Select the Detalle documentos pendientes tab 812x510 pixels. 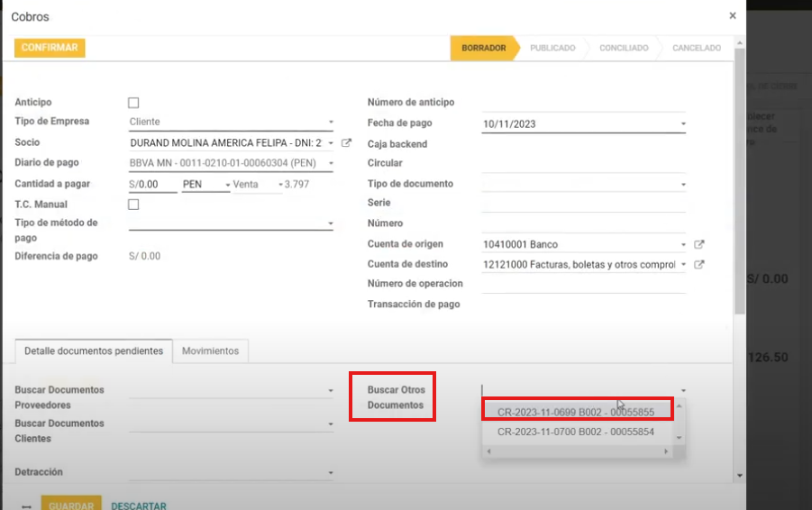(94, 351)
